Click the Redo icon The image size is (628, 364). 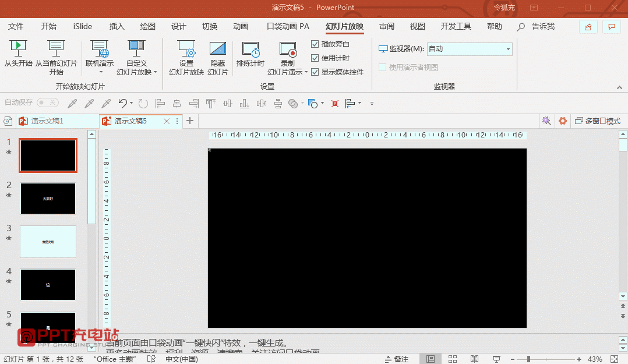pyautogui.click(x=143, y=103)
